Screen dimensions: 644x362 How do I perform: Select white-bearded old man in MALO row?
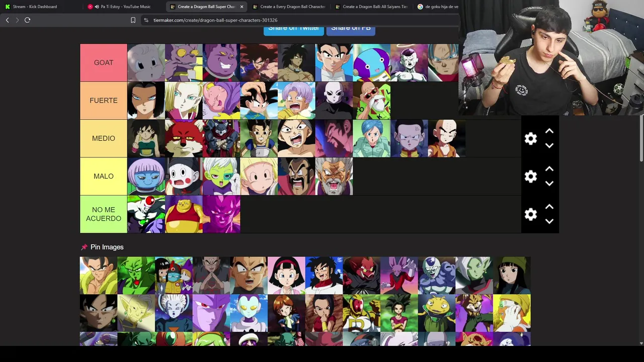click(334, 176)
